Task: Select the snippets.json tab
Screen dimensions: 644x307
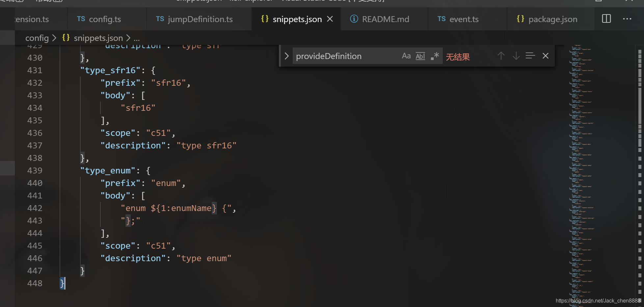Action: pyautogui.click(x=296, y=19)
